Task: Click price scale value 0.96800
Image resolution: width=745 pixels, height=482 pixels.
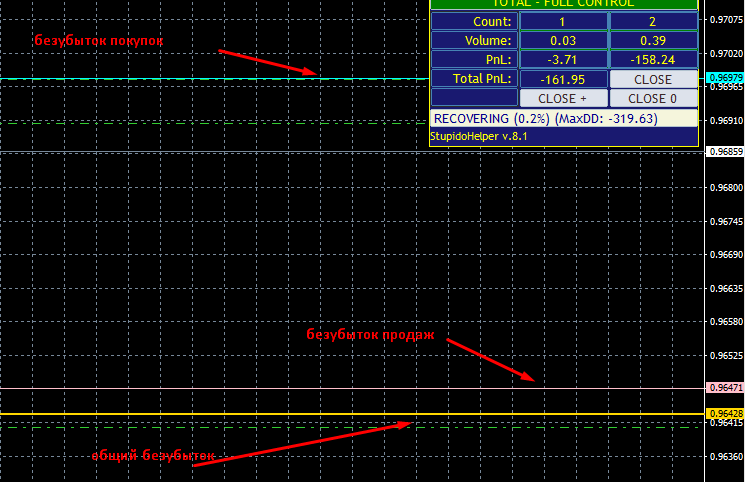Action: [x=726, y=188]
